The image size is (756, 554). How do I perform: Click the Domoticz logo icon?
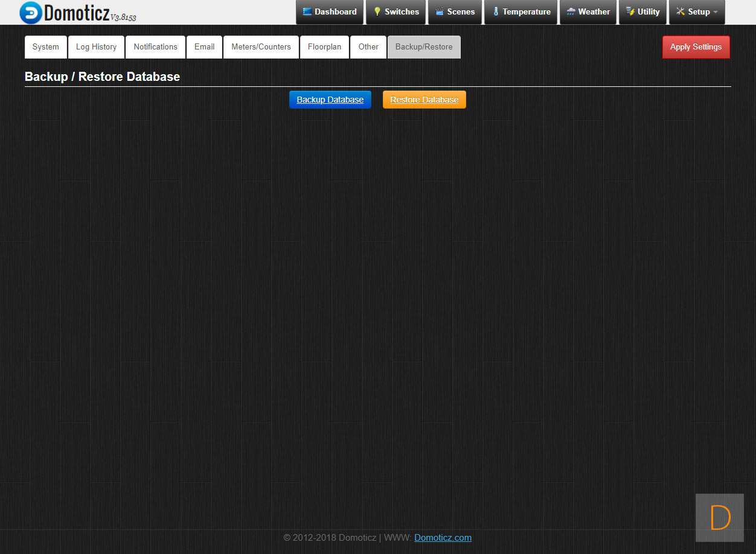coord(31,13)
